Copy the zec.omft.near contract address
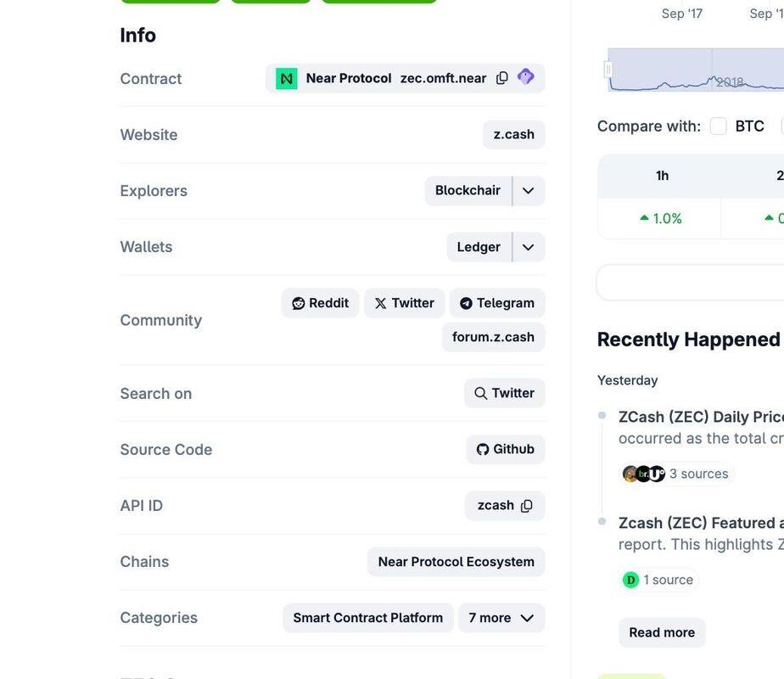 coord(502,78)
